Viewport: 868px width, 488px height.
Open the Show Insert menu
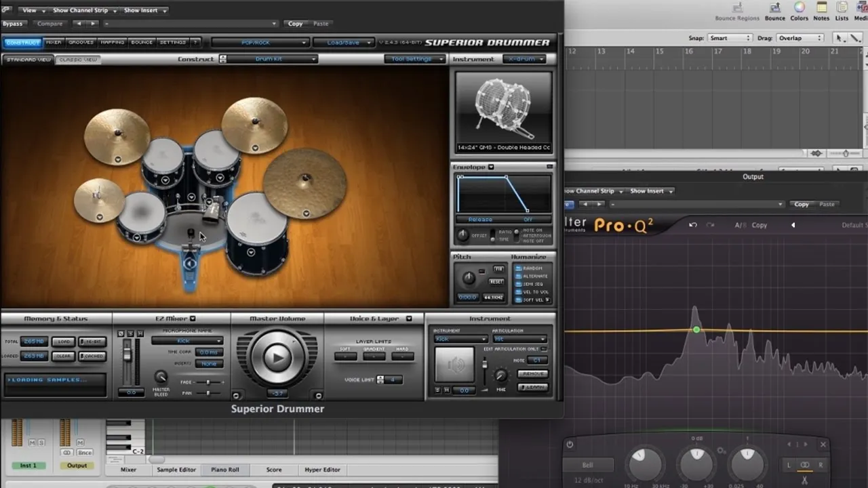click(144, 10)
